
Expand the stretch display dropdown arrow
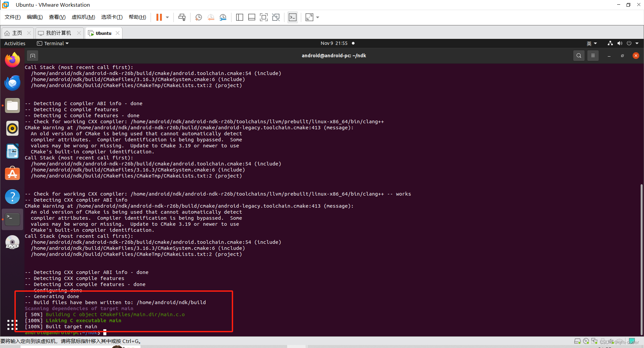[x=318, y=17]
